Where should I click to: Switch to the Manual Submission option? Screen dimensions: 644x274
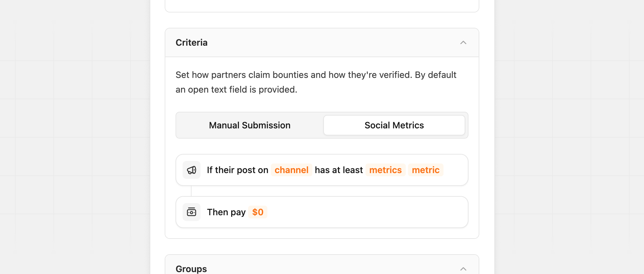point(249,125)
